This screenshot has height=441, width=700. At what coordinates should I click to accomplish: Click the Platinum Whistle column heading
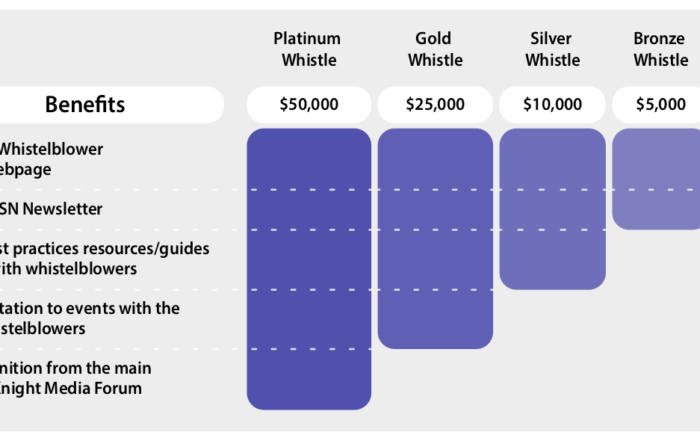(x=307, y=49)
